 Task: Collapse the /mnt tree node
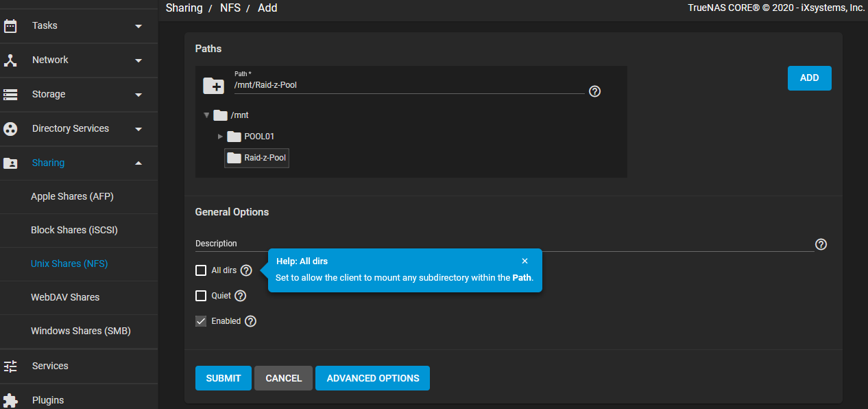(206, 115)
